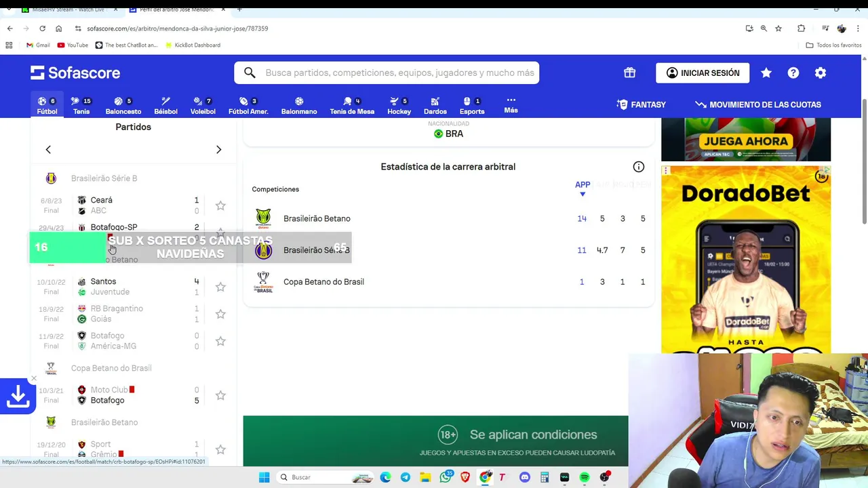This screenshot has height=488, width=868.
Task: Go to next matches page arrow
Action: (x=218, y=149)
